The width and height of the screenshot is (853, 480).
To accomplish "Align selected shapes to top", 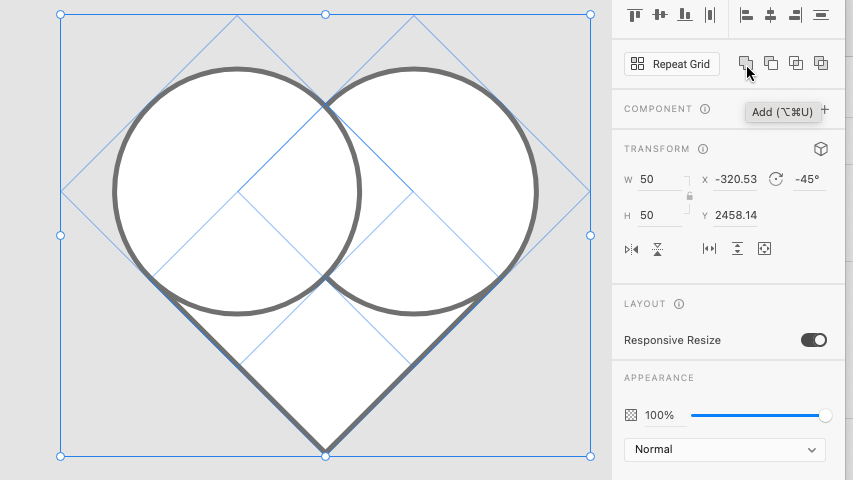I will tap(634, 15).
